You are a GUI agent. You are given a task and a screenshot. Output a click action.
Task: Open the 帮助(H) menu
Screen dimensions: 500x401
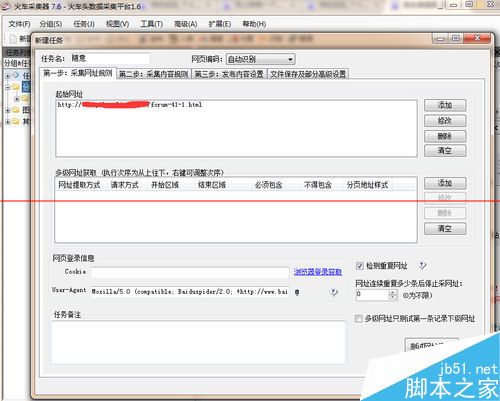click(x=254, y=24)
